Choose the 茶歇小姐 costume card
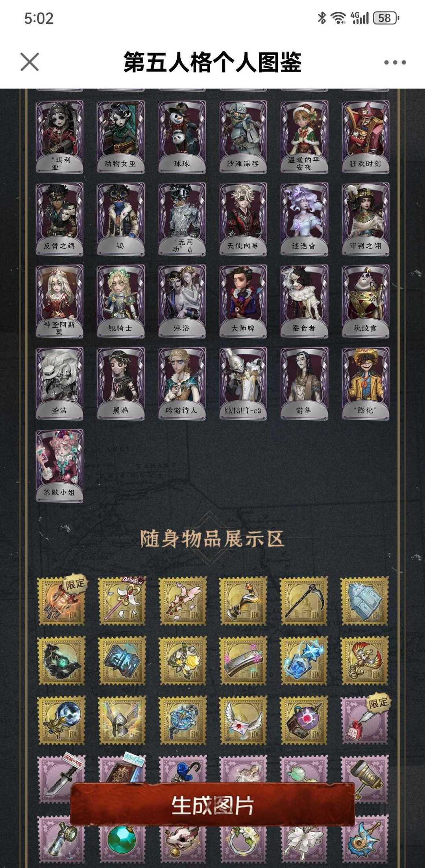Screen dimensions: 425x868 (x=59, y=466)
